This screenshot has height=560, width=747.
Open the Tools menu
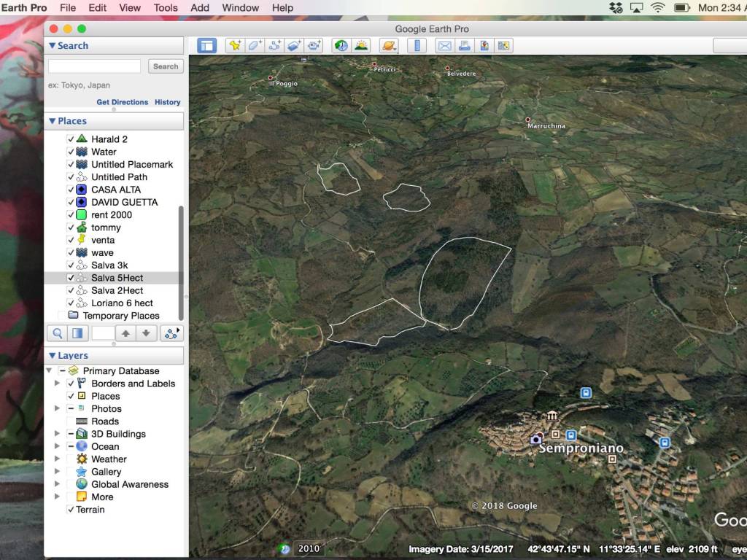pyautogui.click(x=166, y=8)
